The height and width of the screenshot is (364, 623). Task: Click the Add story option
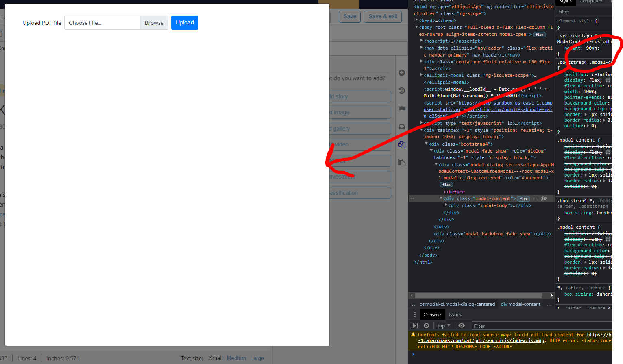[360, 96]
